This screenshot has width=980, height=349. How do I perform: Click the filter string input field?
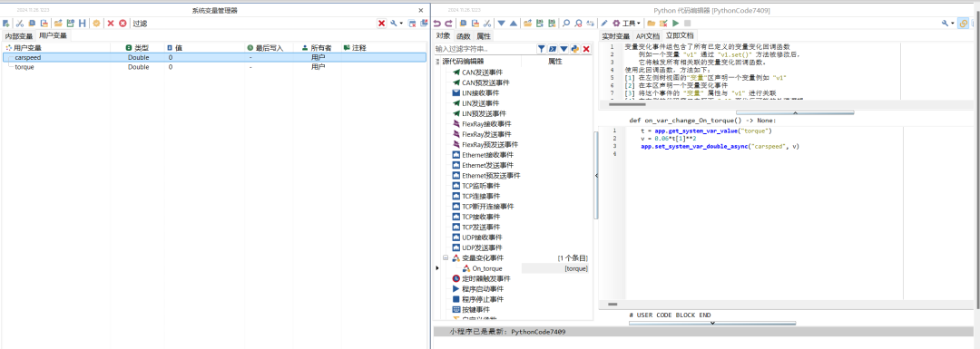(485, 49)
